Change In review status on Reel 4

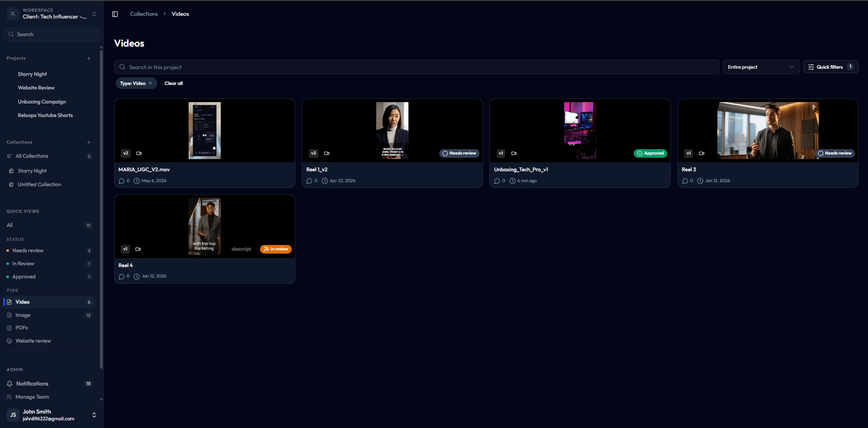[276, 249]
